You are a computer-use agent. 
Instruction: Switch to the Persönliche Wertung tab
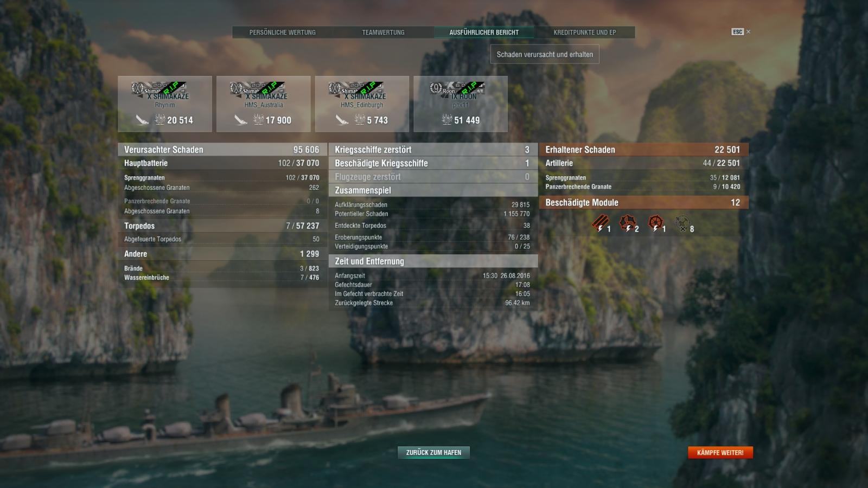pyautogui.click(x=282, y=33)
